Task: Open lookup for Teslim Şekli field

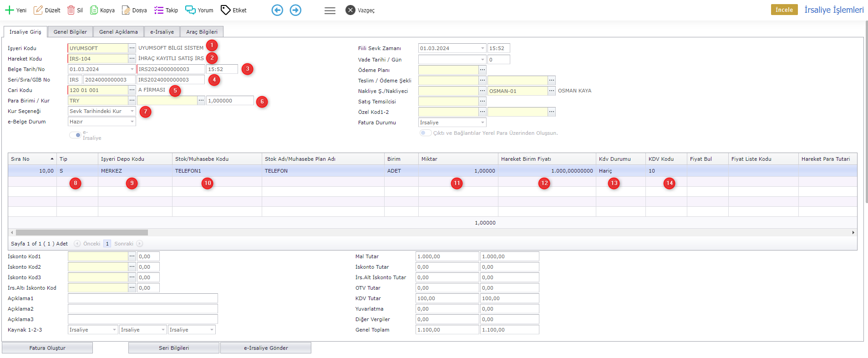Action: click(x=482, y=80)
